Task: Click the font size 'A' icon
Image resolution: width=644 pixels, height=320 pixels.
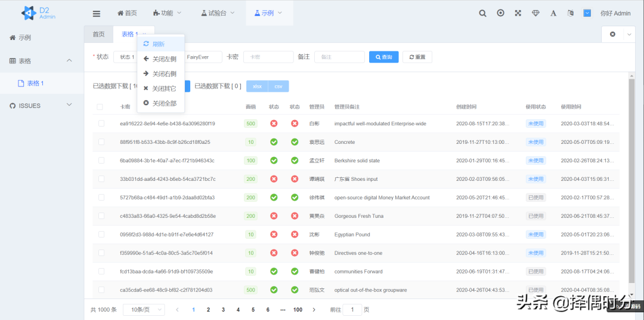Action: click(553, 13)
